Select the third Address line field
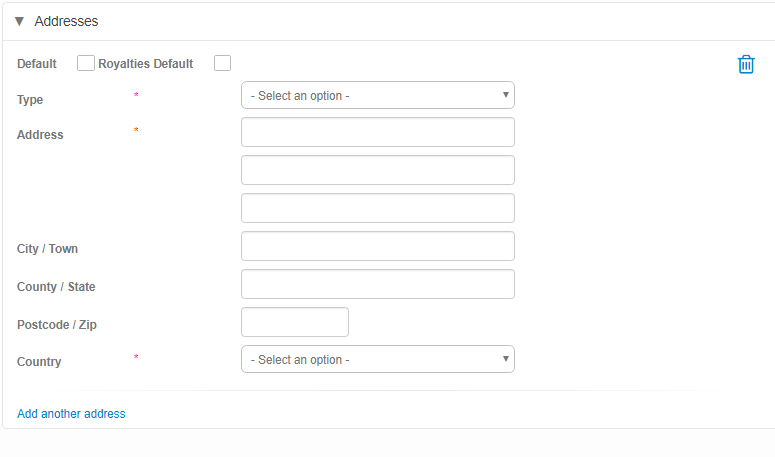 (377, 208)
